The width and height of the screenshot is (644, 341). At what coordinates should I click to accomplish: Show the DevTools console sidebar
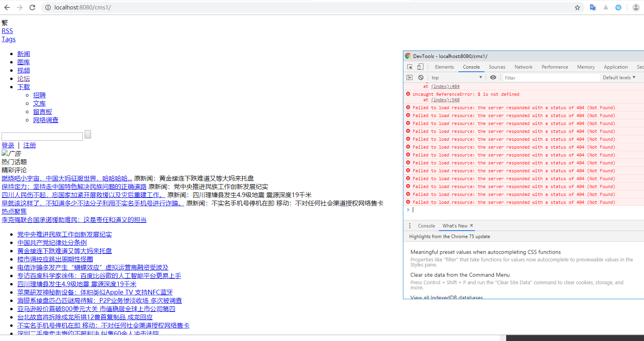tap(410, 78)
